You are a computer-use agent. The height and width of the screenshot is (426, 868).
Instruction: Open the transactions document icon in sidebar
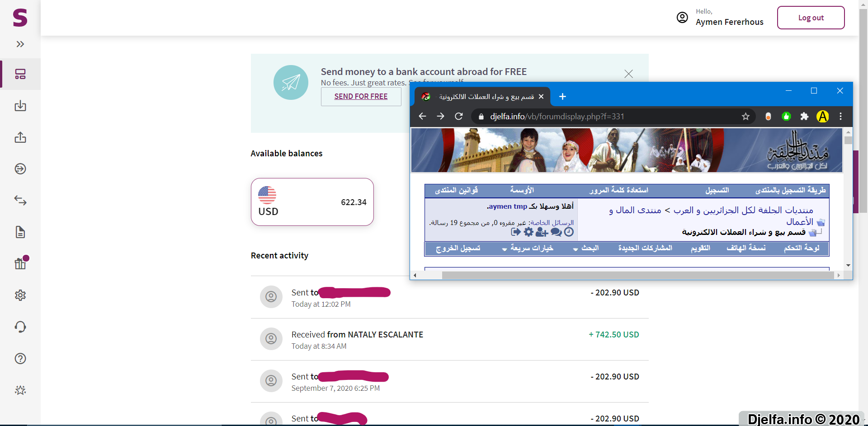(20, 232)
